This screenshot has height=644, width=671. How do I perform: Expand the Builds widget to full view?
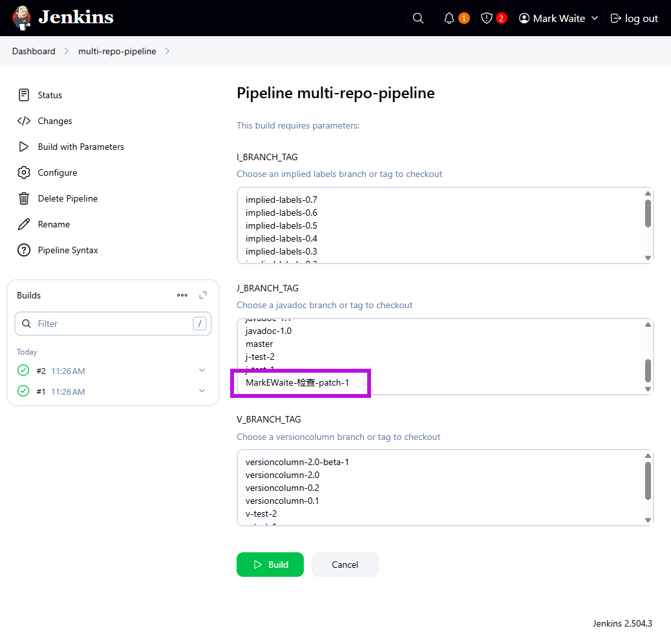pos(203,295)
